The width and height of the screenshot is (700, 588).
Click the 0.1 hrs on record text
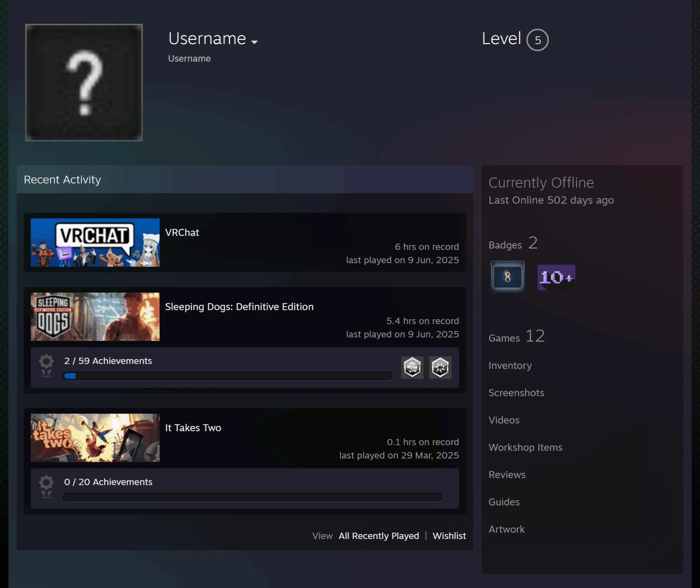click(x=423, y=442)
